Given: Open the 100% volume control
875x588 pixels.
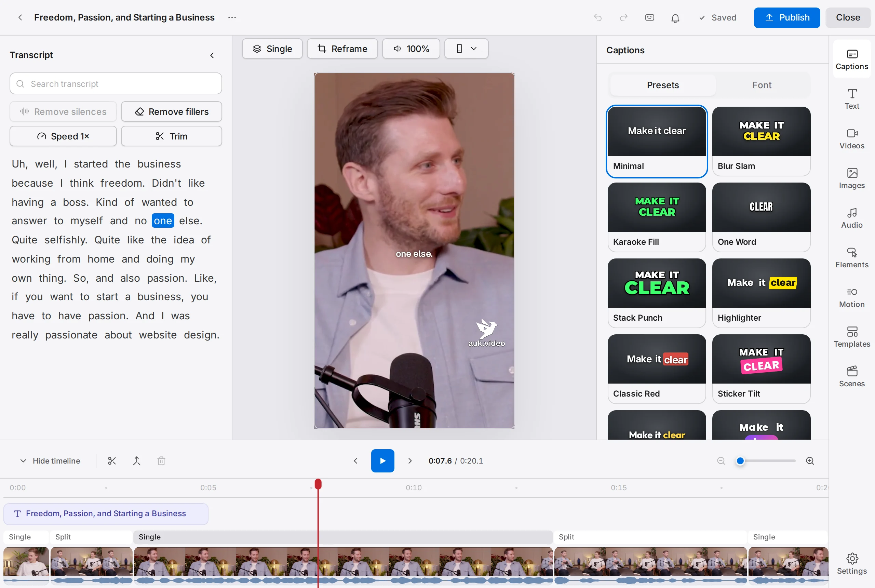Looking at the screenshot, I should pyautogui.click(x=411, y=49).
